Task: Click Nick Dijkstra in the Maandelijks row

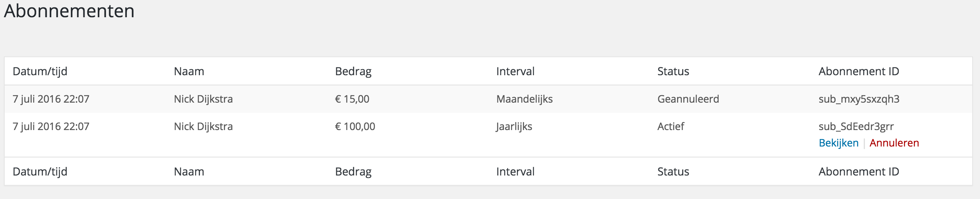Action: 203,99
